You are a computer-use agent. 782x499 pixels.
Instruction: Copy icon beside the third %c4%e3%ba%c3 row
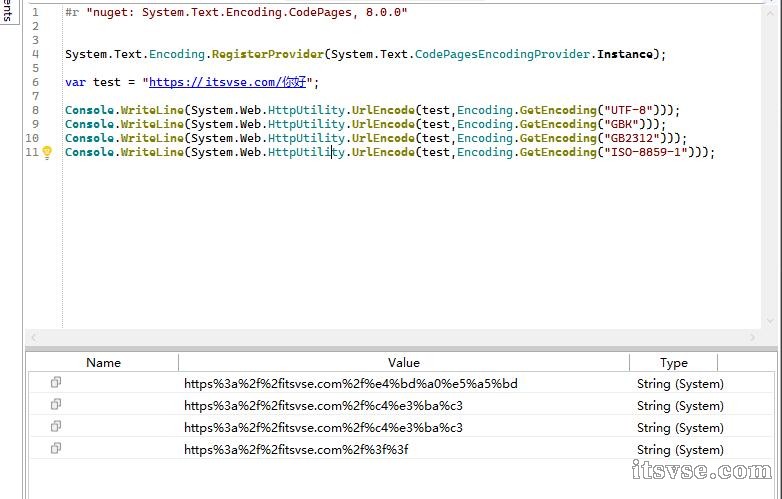coord(56,426)
